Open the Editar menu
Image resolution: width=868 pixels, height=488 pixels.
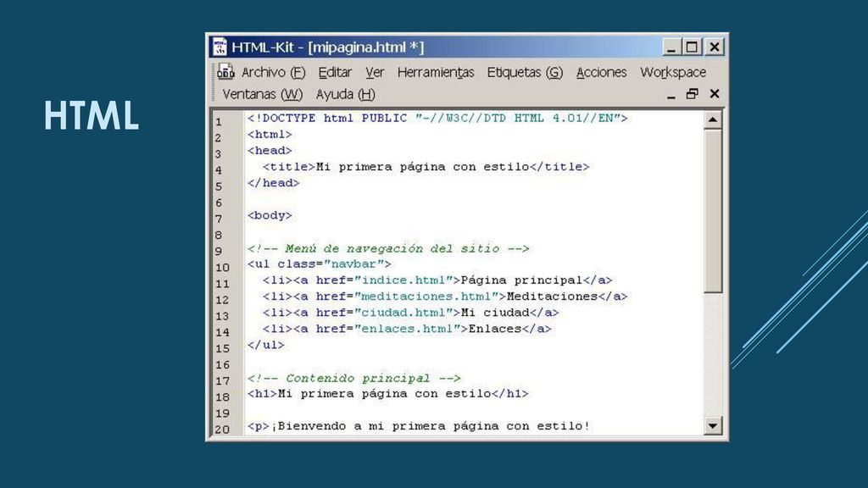pos(335,73)
